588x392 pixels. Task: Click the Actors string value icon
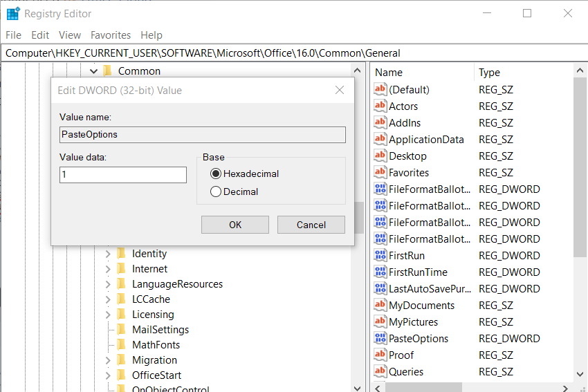(380, 106)
